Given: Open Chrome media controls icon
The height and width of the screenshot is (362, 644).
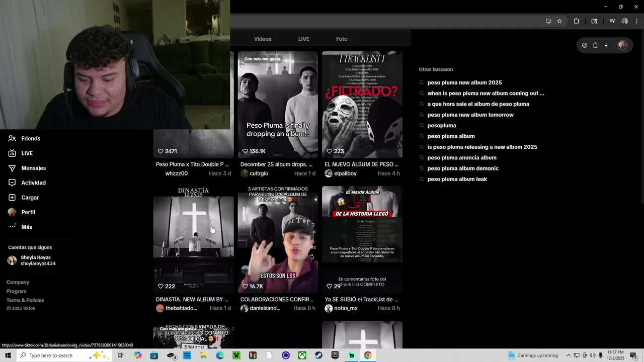Looking at the screenshot, I should click(612, 21).
